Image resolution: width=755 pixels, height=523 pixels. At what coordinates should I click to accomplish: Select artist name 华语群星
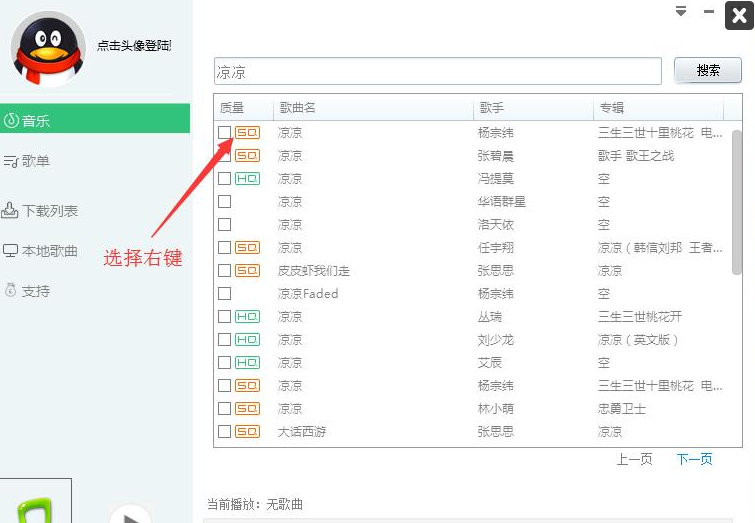tap(501, 202)
